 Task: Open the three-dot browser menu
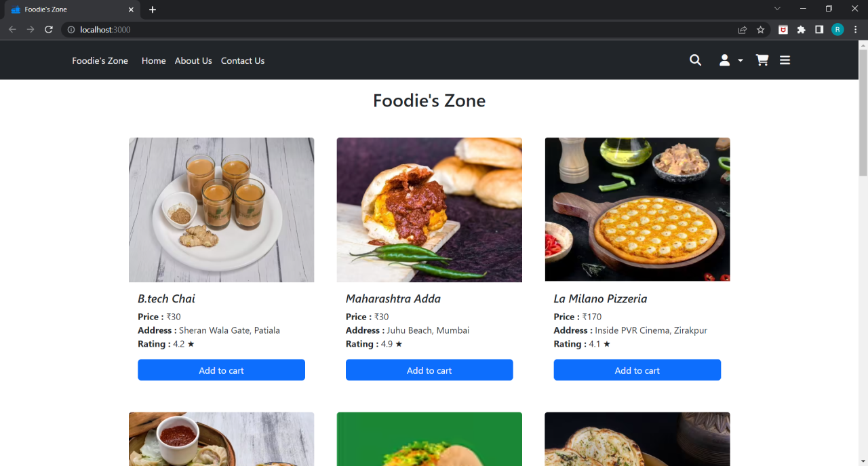pos(855,29)
